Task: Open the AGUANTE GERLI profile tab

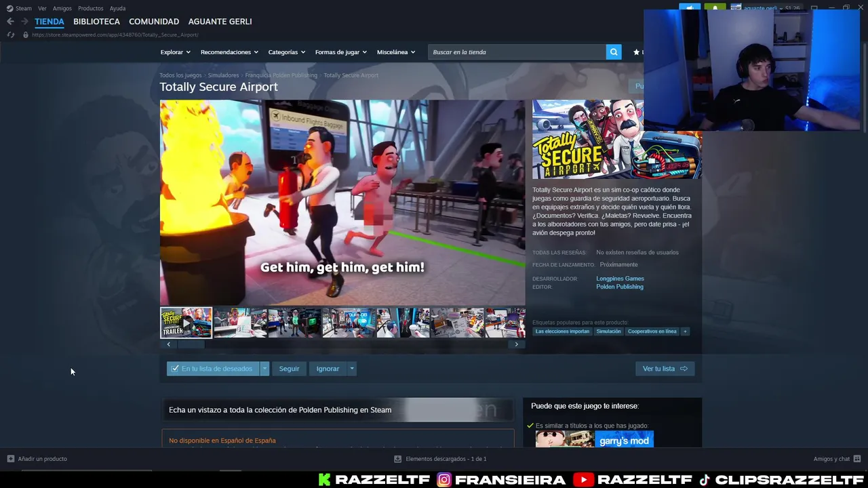Action: pyautogui.click(x=220, y=22)
